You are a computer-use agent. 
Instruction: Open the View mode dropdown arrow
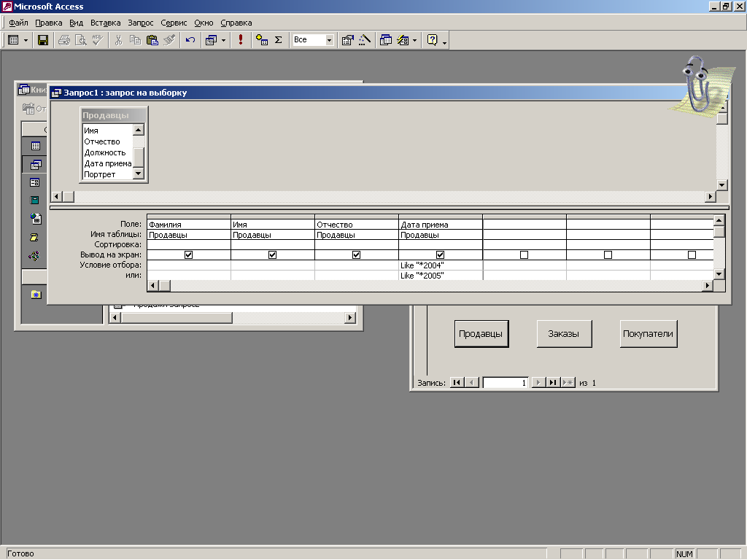click(x=26, y=40)
